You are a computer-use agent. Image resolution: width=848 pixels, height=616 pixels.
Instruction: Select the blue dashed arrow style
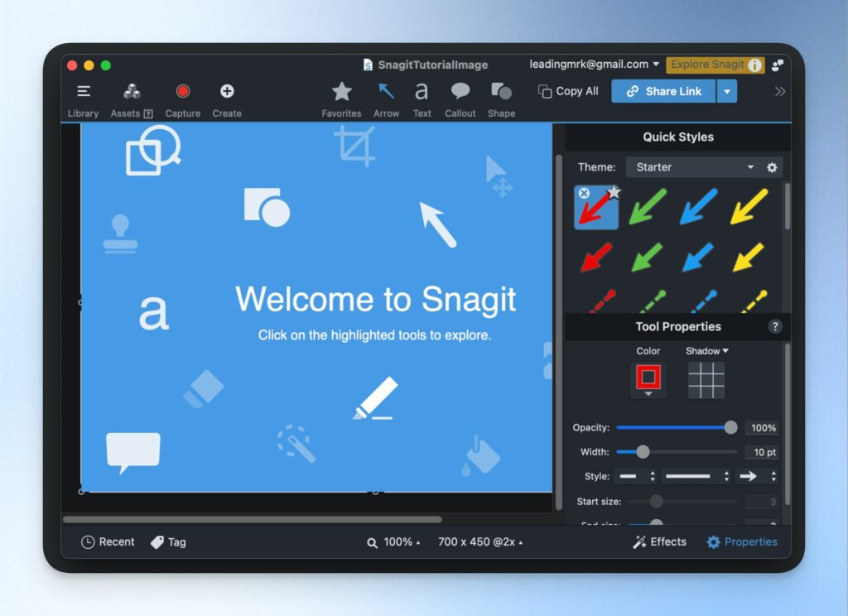pos(703,301)
